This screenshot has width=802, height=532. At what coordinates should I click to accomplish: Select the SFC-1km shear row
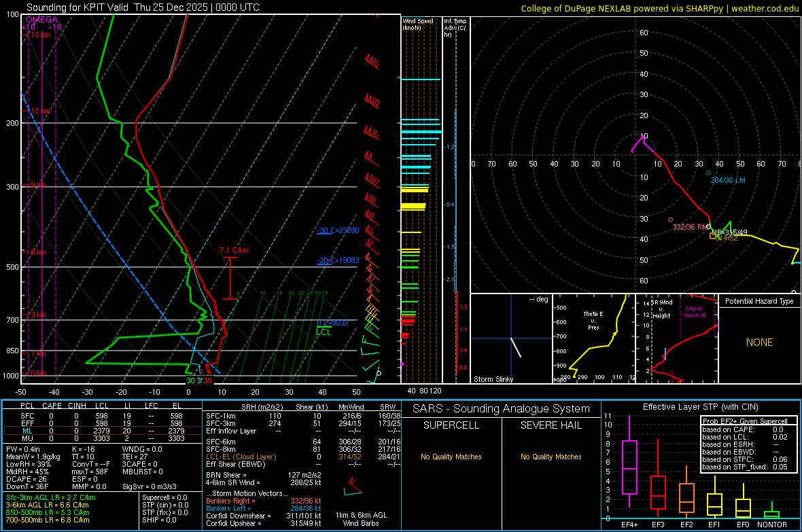[303, 416]
